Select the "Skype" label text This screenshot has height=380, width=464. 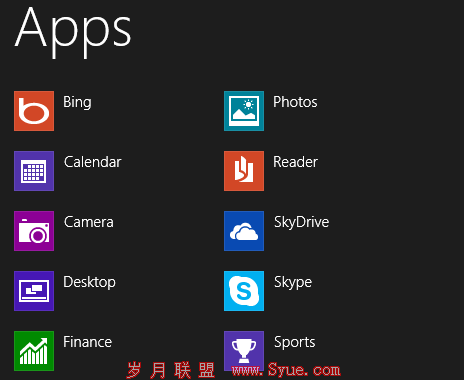coord(293,283)
